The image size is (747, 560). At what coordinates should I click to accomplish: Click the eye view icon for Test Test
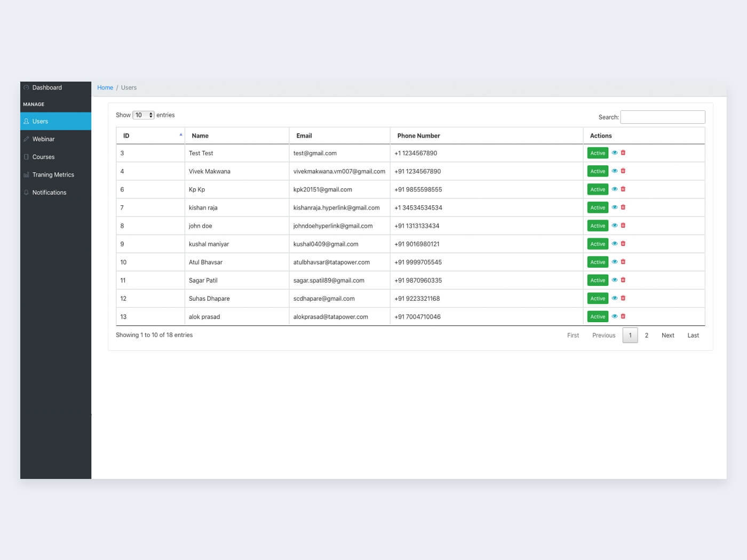coord(615,153)
